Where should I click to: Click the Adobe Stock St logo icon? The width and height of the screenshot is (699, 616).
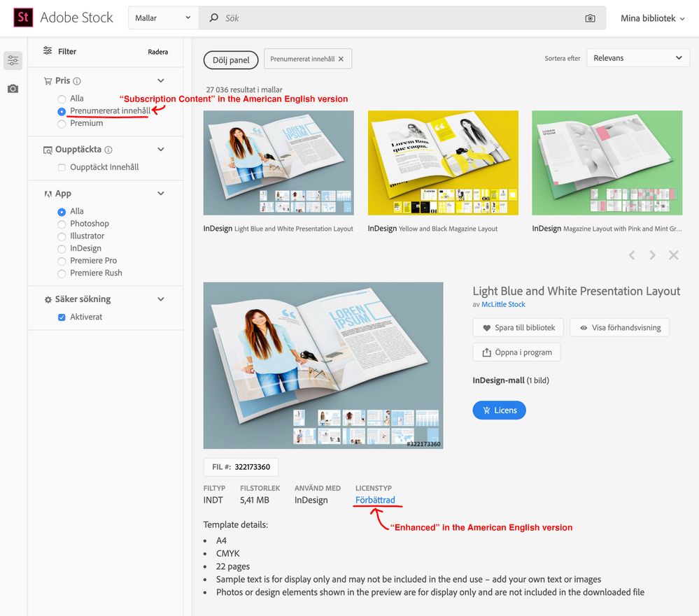[x=23, y=17]
